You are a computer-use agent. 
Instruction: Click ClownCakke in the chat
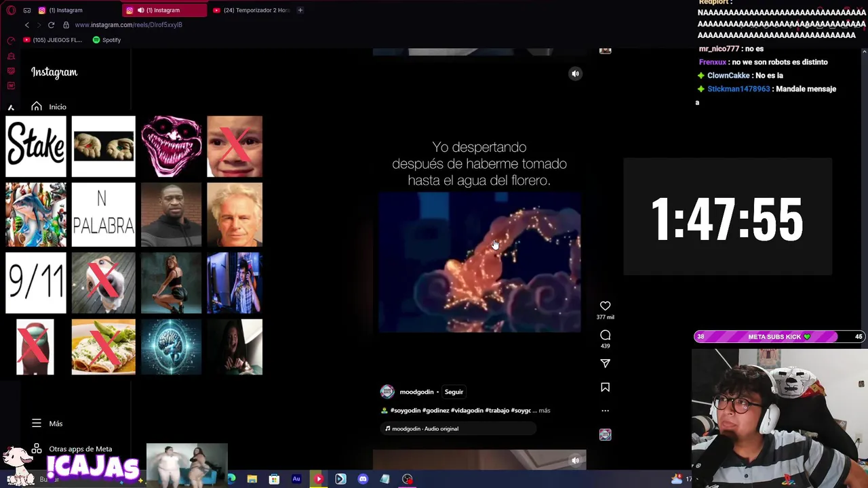(728, 75)
